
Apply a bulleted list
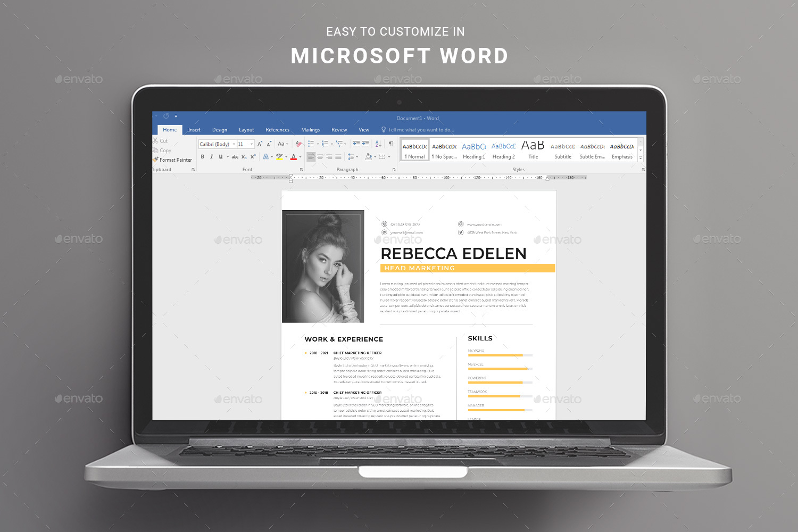[311, 144]
